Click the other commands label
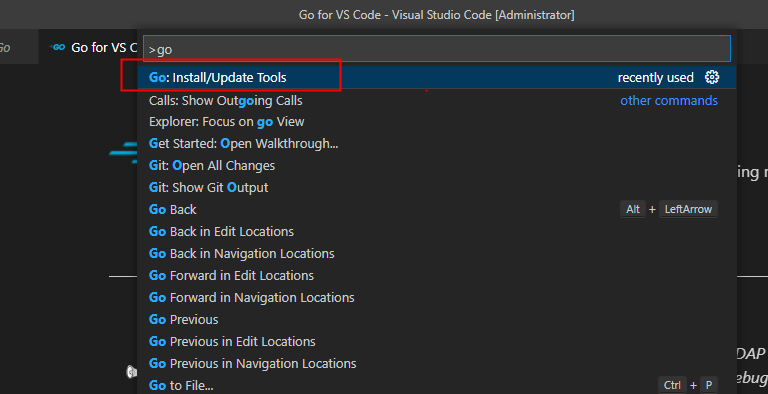The height and width of the screenshot is (394, 768). 669,100
